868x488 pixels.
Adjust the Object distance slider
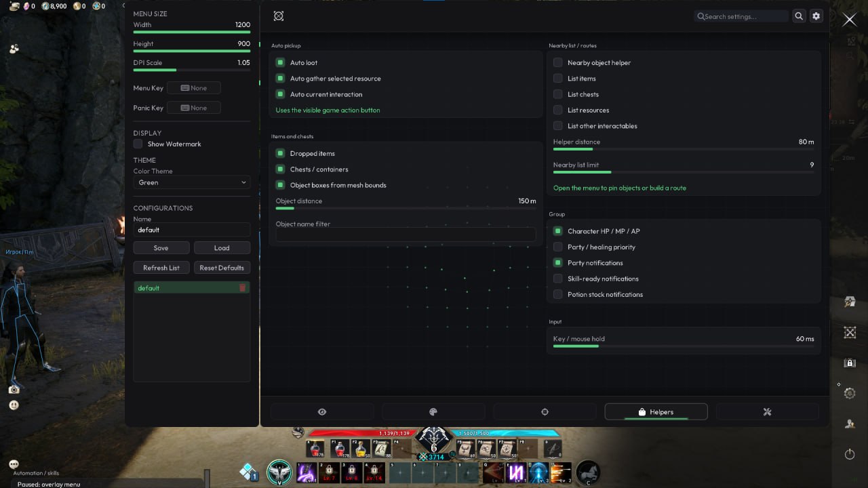click(x=406, y=208)
